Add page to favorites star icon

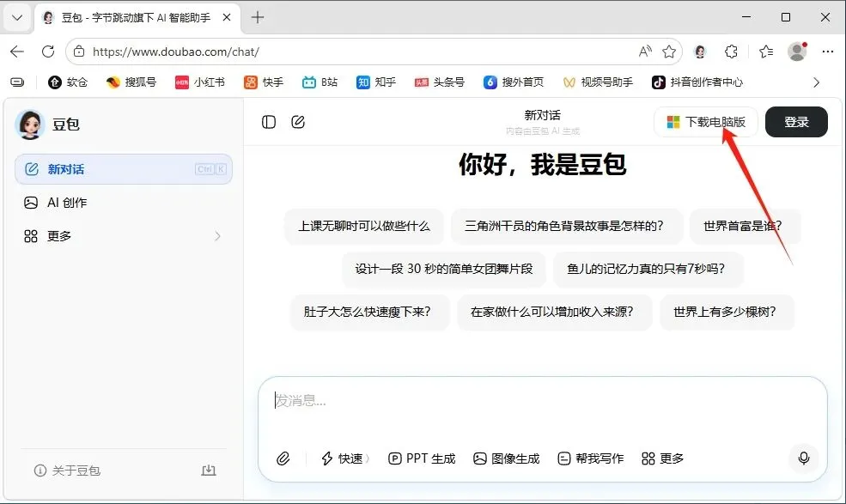pos(669,52)
